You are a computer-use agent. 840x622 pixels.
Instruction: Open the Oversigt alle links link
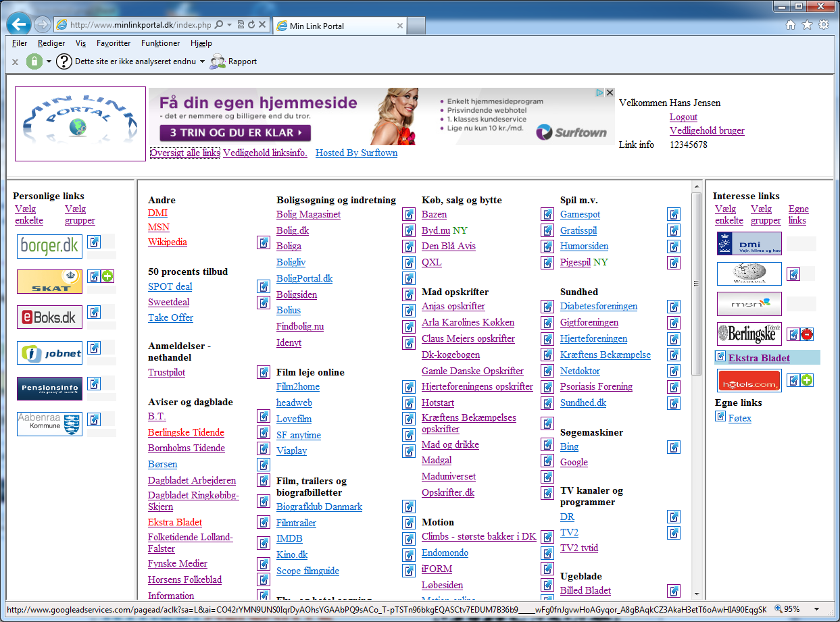point(185,153)
